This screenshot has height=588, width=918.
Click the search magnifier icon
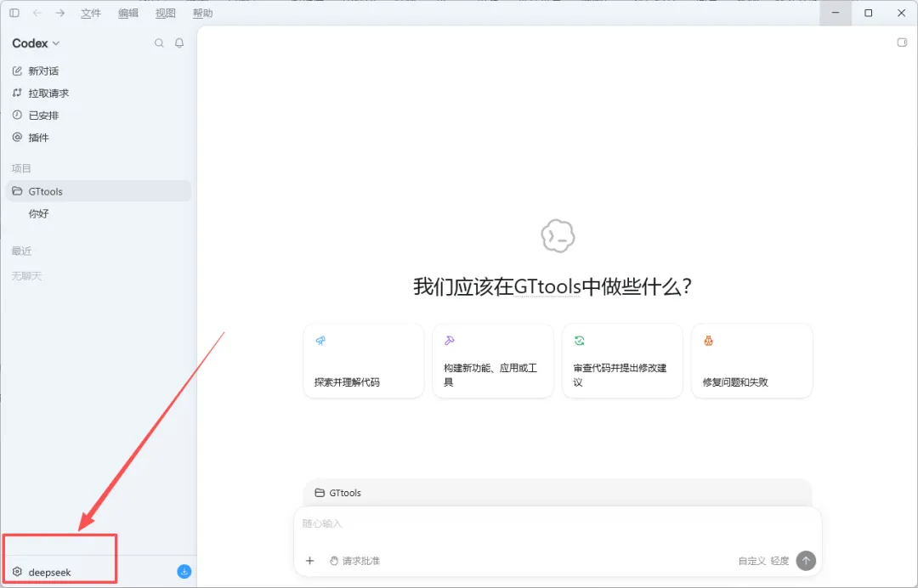159,43
